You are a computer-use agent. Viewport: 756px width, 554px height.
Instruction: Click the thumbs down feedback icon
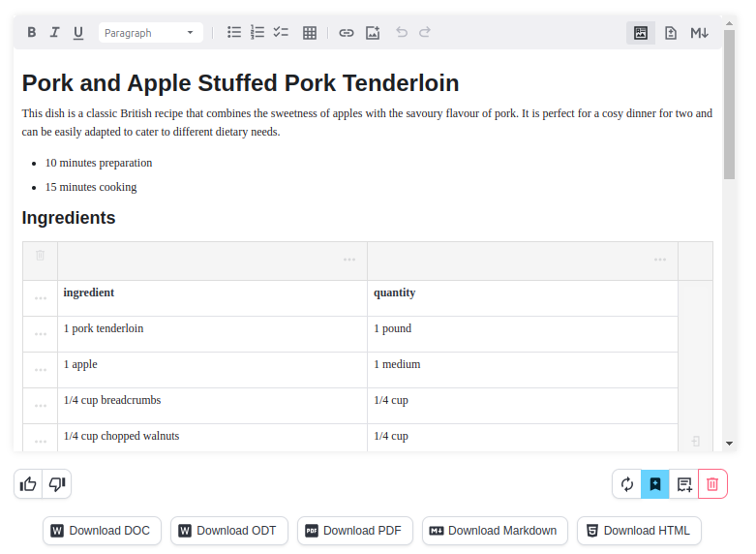(x=57, y=484)
